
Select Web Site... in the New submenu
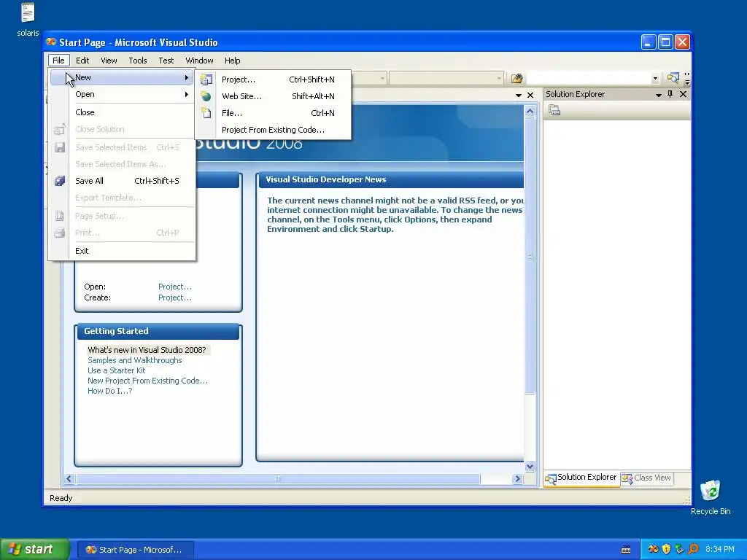coord(274,96)
